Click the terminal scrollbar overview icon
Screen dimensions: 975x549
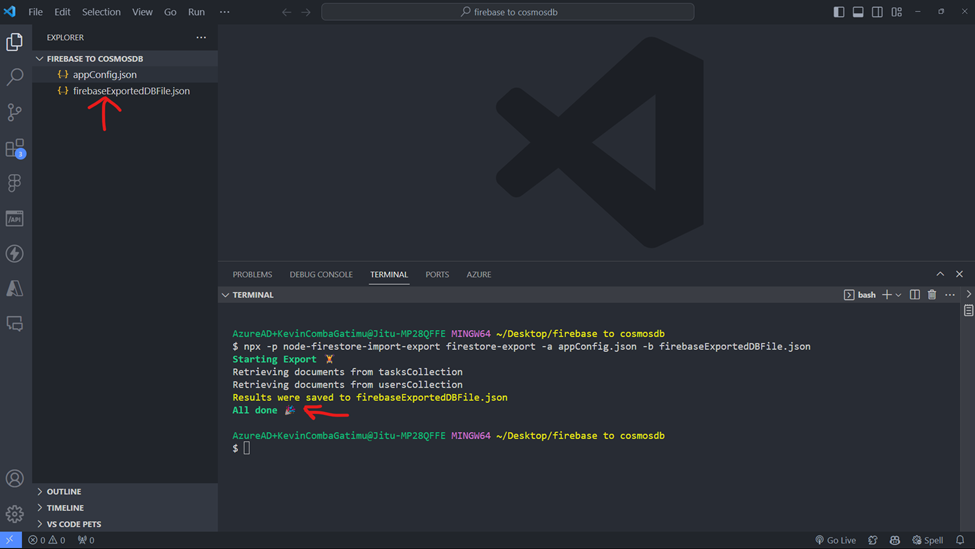click(x=968, y=310)
